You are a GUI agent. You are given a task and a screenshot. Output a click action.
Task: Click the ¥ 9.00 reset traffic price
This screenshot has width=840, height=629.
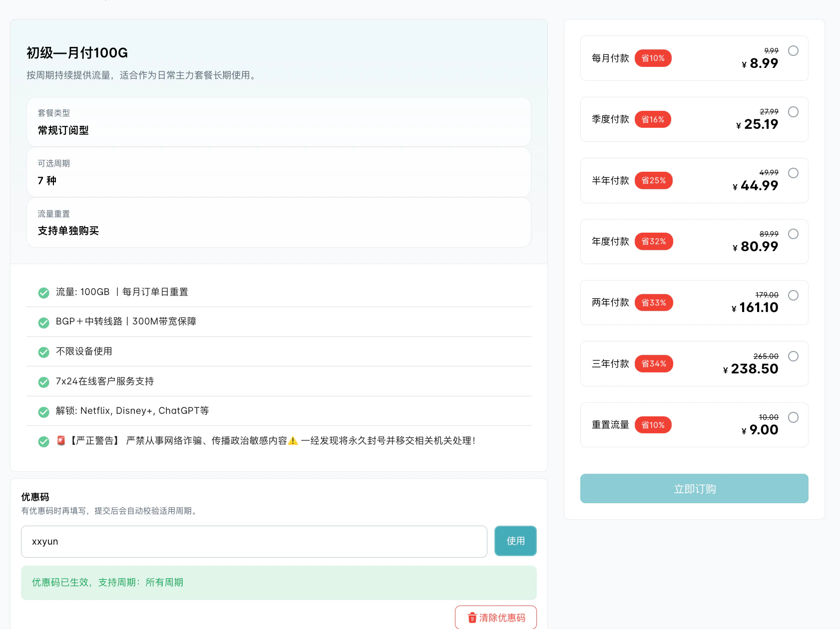760,430
